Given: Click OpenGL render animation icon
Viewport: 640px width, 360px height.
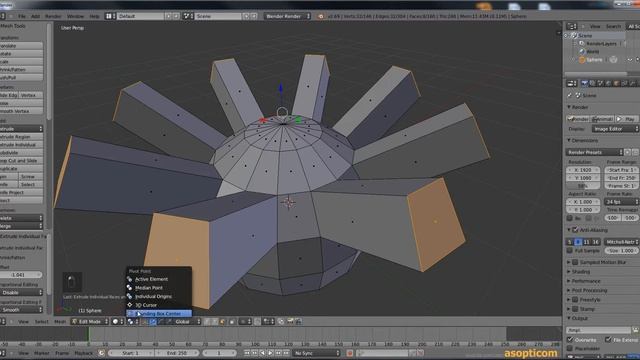Looking at the screenshot, I should pos(299,322).
